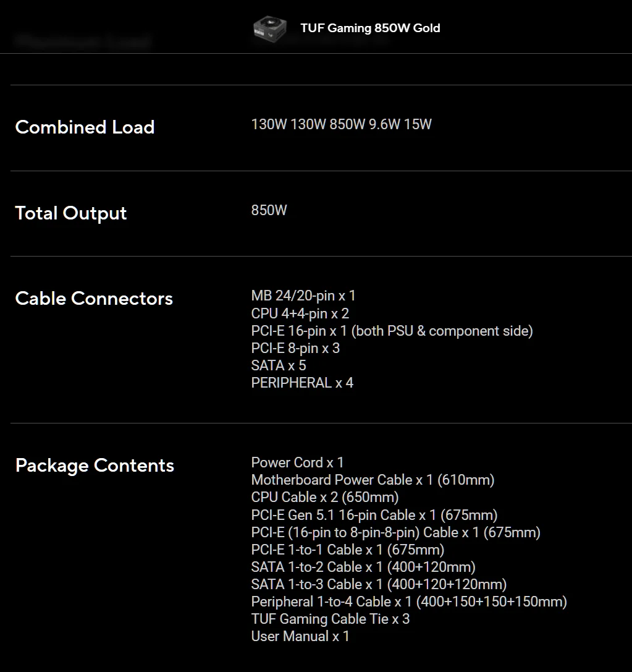This screenshot has width=632, height=672.
Task: Click the Power Cord x 1 entry
Action: [298, 462]
